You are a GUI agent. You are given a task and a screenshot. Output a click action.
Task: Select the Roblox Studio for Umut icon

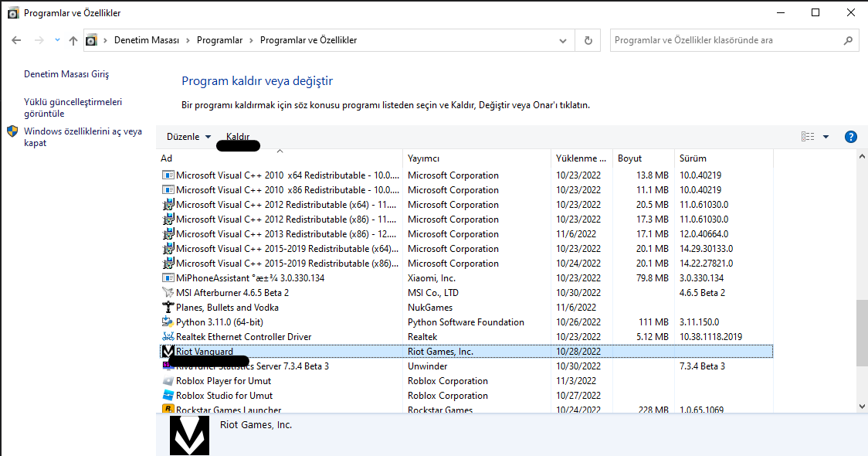168,396
